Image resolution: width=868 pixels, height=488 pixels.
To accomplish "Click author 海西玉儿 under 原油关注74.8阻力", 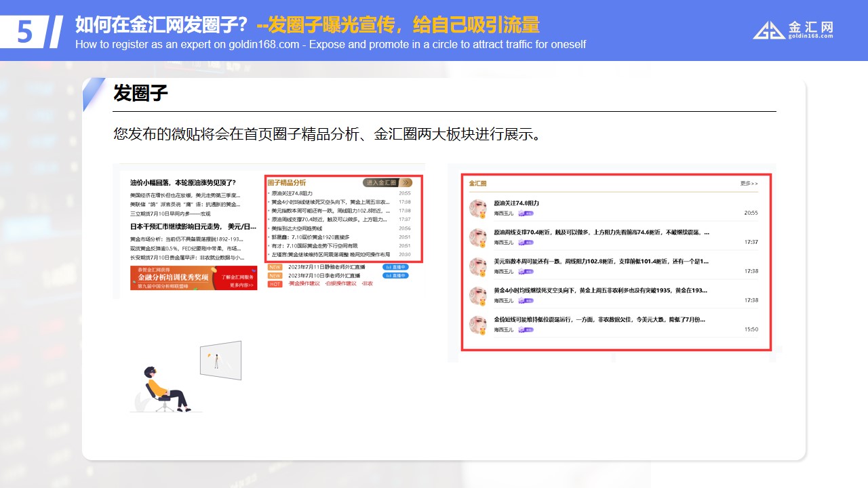I will pyautogui.click(x=504, y=213).
